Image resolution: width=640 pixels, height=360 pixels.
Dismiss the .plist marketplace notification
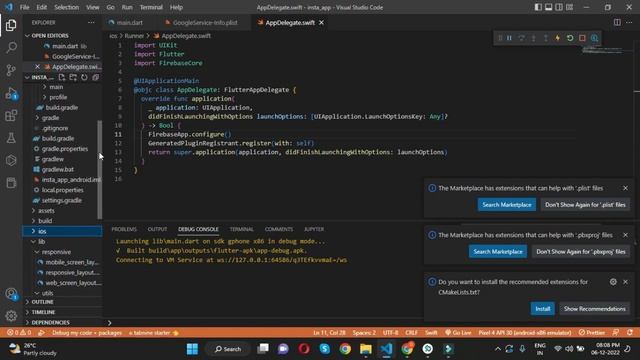pos(625,188)
